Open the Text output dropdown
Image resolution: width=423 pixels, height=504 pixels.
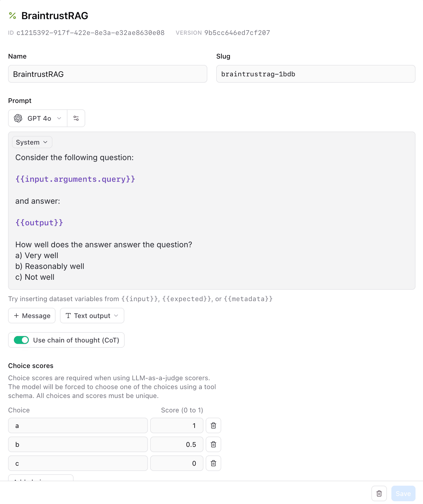(x=92, y=316)
